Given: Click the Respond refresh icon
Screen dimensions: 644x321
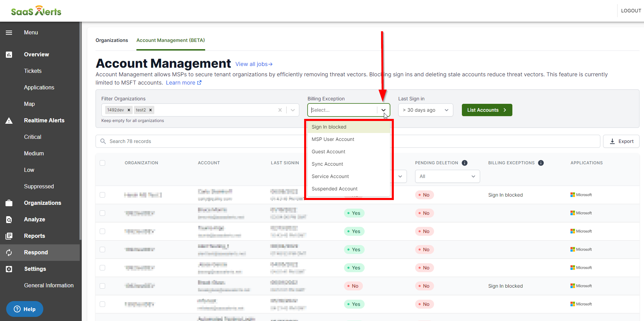Looking at the screenshot, I should tap(9, 253).
